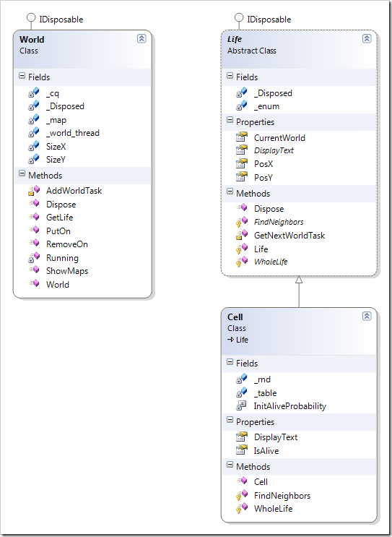Screen dimensions: 392x537
Task: Collapse Properties section in Cell class
Action: (230, 421)
